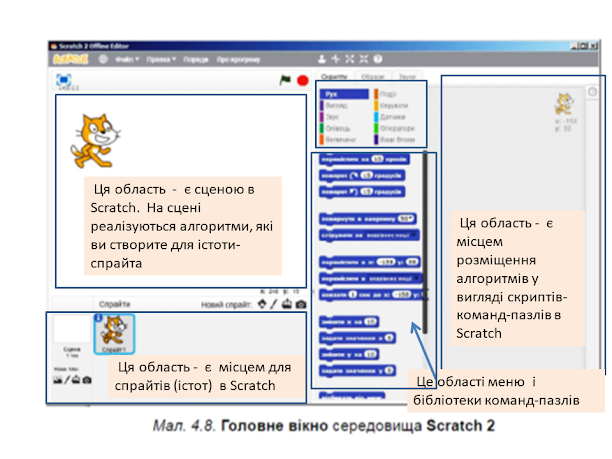
Task: Open target dropdown on point-towards block
Action: click(x=390, y=235)
